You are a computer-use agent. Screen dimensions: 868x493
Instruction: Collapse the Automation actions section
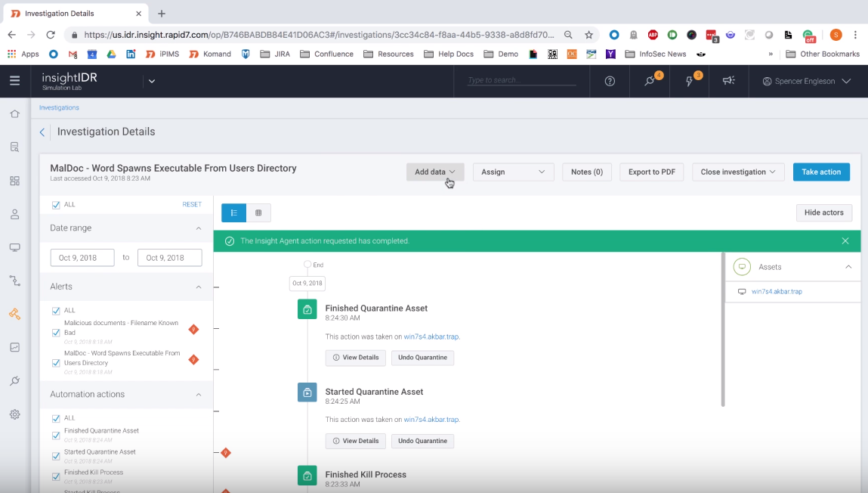199,395
